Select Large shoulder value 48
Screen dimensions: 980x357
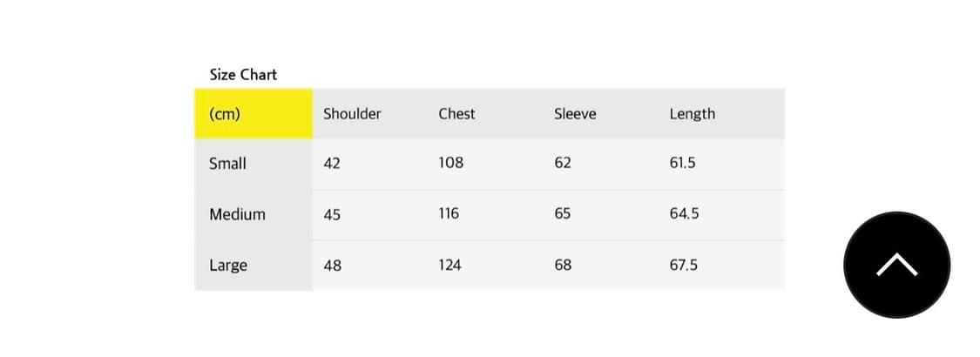[x=332, y=266]
